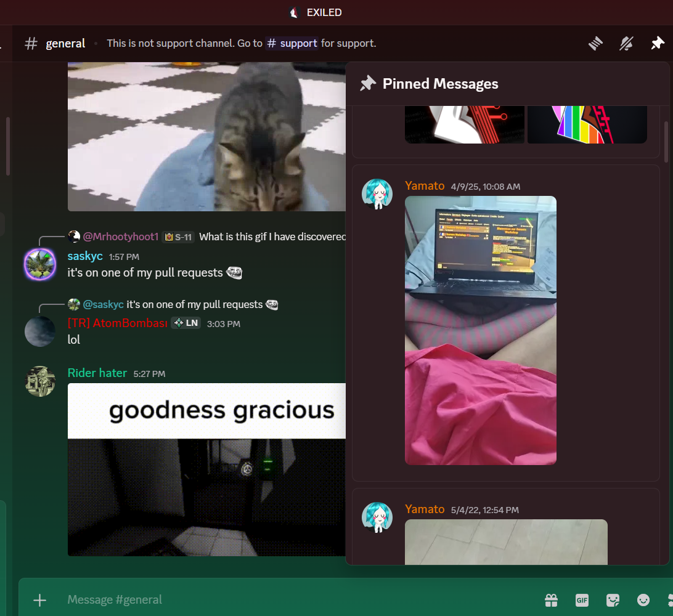This screenshot has height=616, width=673.
Task: Click the pinned messages panel scrollbar
Action: [666, 142]
